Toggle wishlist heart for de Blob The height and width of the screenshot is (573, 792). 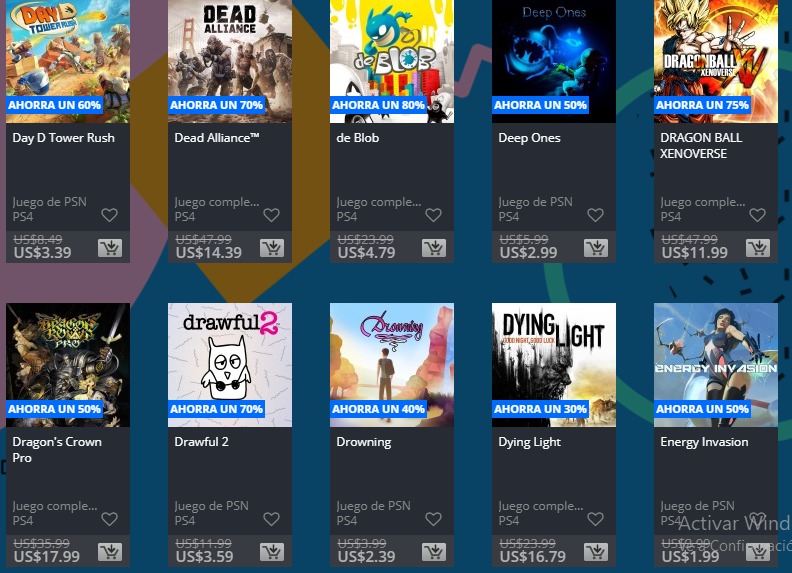tap(433, 215)
